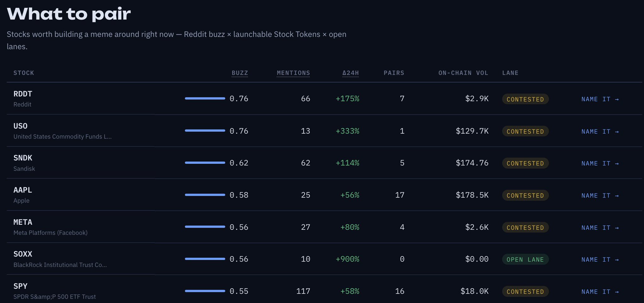Click the STOCK column header
The image size is (644, 303).
point(24,73)
